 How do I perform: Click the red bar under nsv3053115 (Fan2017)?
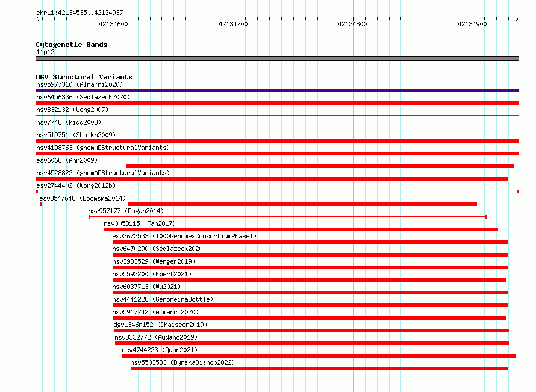point(301,229)
